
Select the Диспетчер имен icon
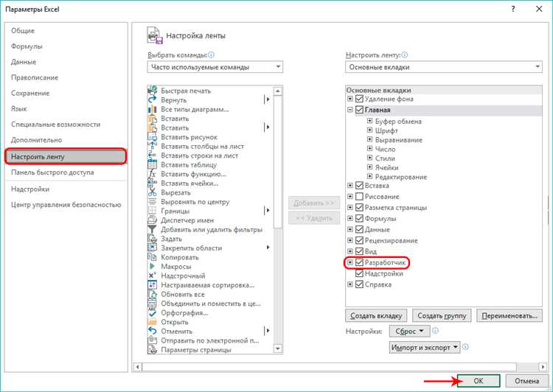point(153,220)
